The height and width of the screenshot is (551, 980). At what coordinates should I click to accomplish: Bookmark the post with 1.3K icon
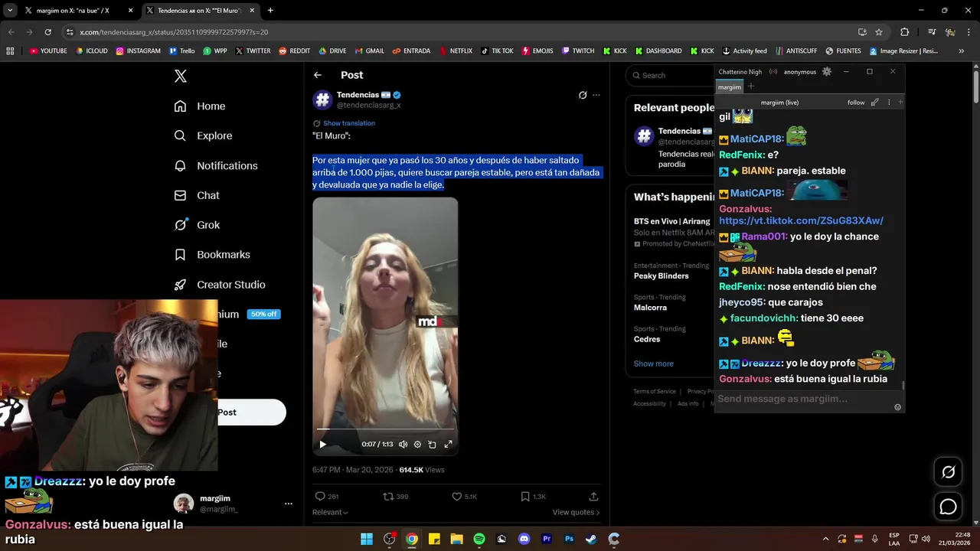[534, 497]
